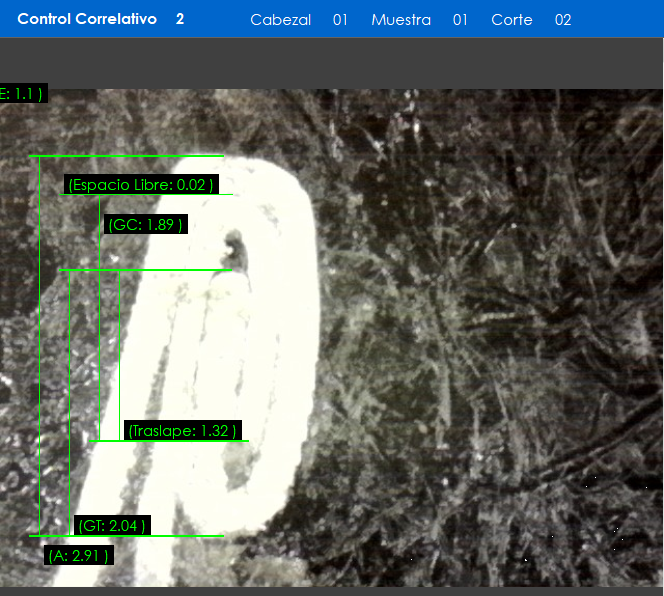Click the Corte header label
The image size is (664, 596).
click(x=512, y=20)
